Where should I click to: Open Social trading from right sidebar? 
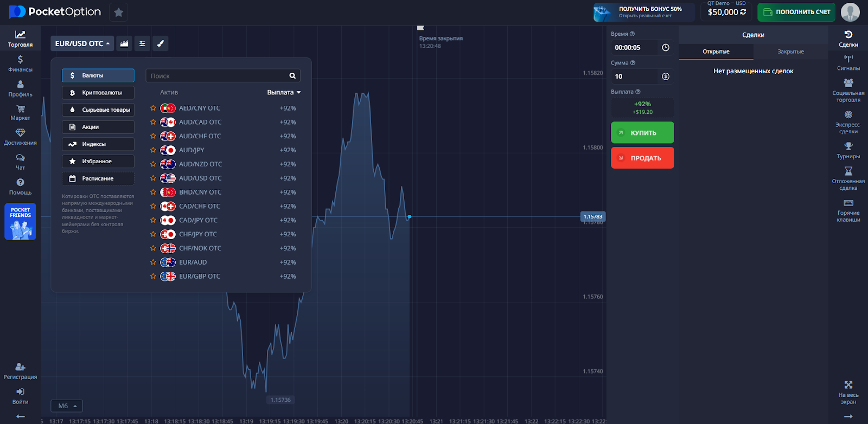[x=848, y=89]
